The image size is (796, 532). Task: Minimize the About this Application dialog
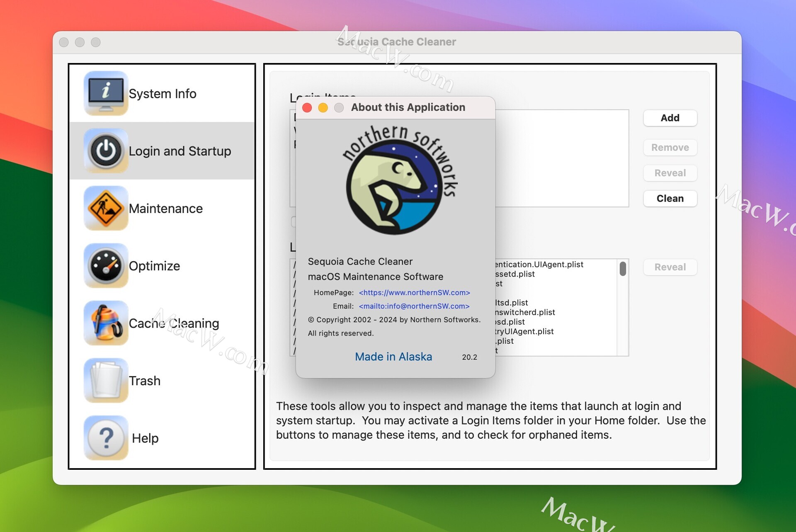click(323, 108)
